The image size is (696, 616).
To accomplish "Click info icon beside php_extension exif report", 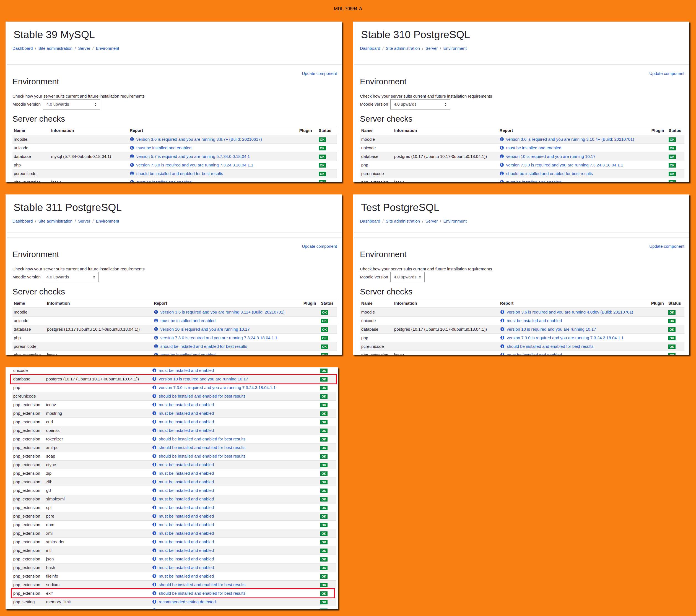I will [x=154, y=593].
